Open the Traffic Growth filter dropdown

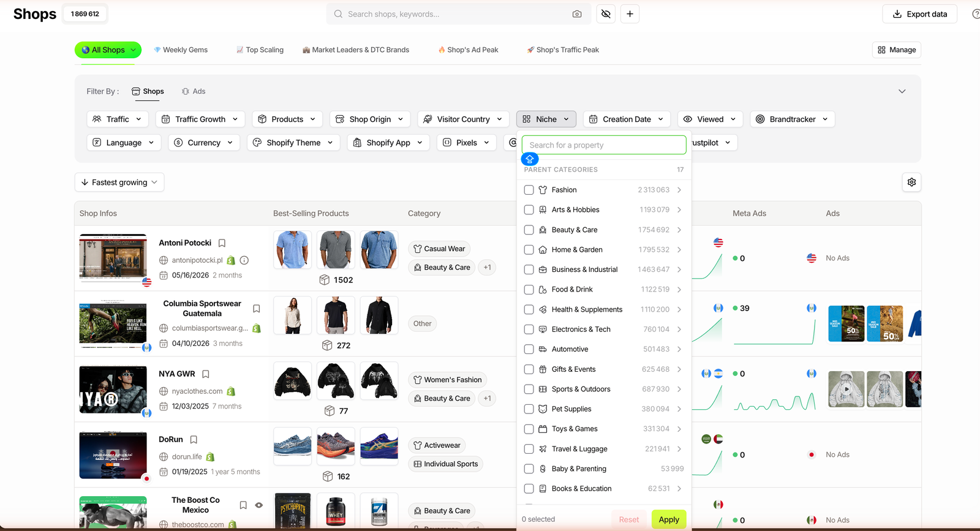[x=200, y=119]
